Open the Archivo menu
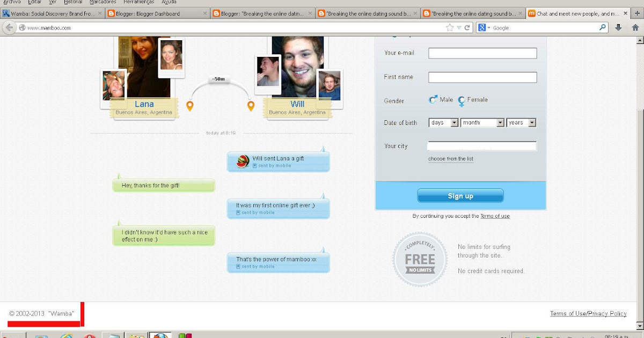The width and height of the screenshot is (644, 338). (x=11, y=2)
